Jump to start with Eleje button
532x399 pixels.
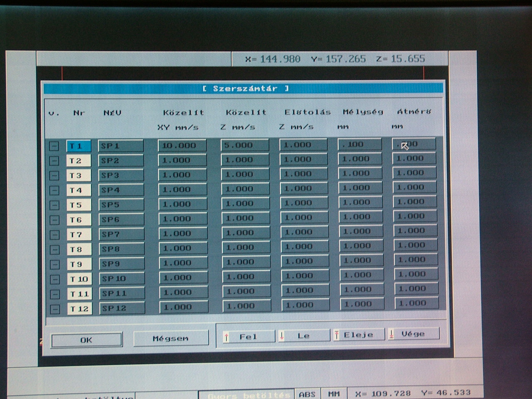point(358,335)
